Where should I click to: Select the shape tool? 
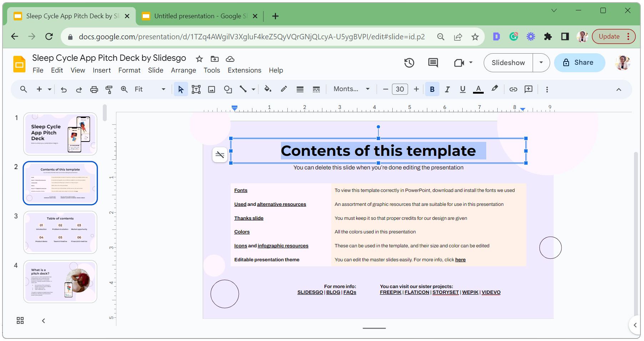click(x=228, y=89)
